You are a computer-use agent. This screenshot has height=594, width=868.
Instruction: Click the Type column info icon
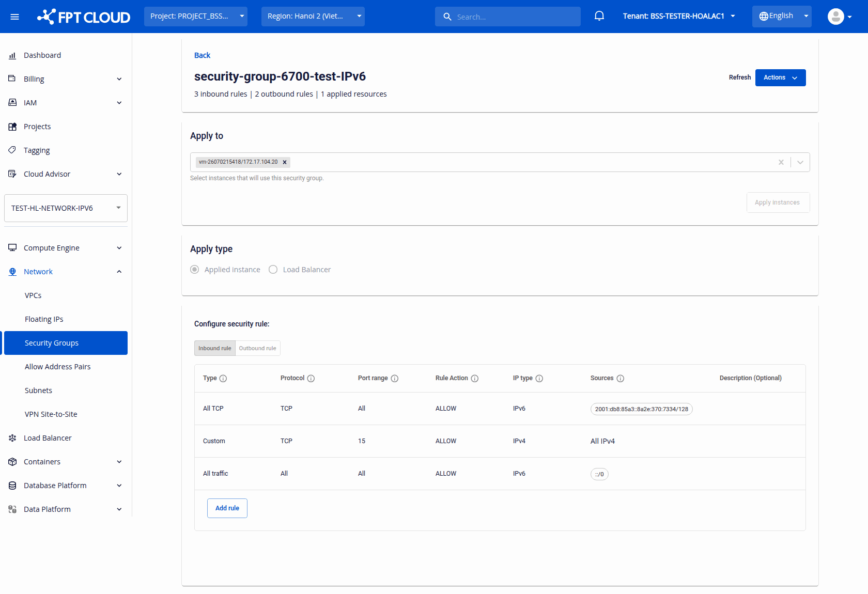coord(223,379)
